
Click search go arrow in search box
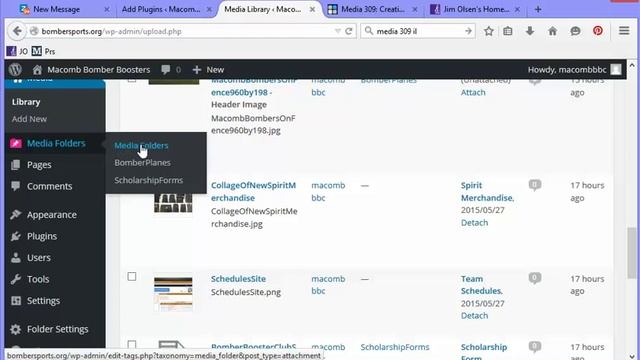pos(468,31)
